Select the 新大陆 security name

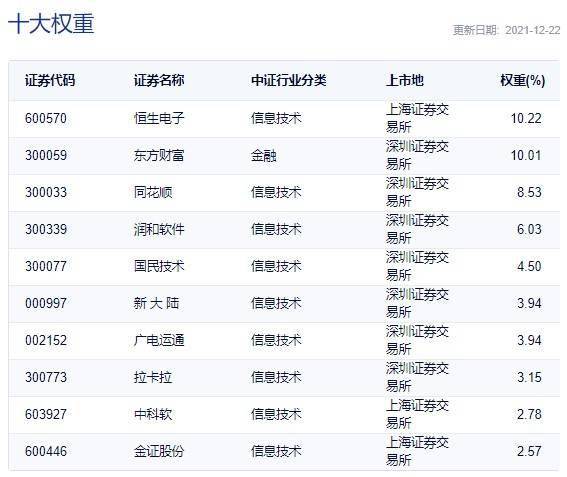click(156, 303)
